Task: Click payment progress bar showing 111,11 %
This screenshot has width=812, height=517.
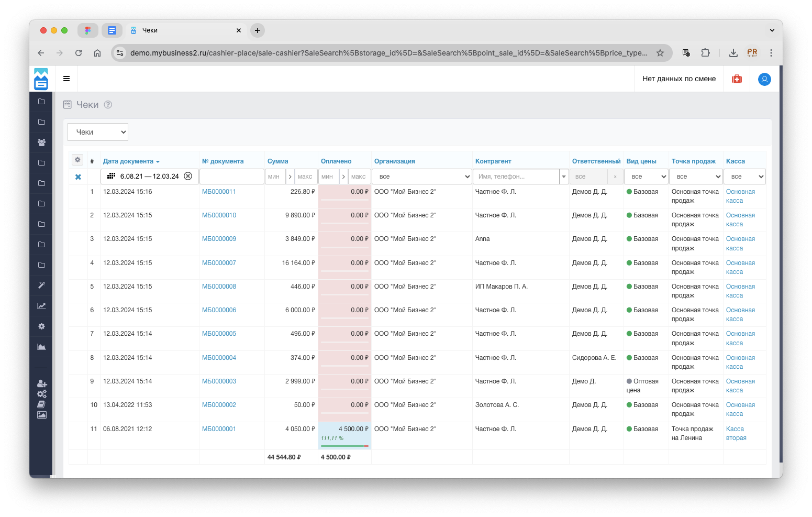Action: click(x=344, y=446)
